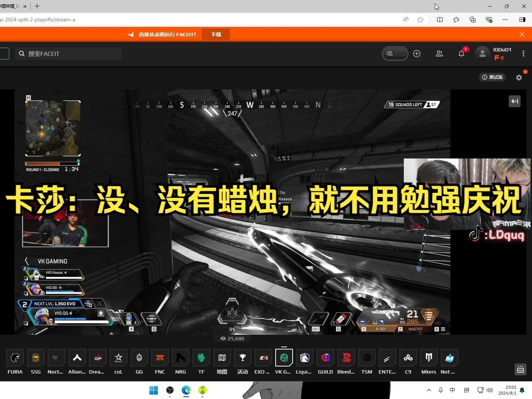Switch to C9 team stream
532x399 pixels.
[x=408, y=362]
